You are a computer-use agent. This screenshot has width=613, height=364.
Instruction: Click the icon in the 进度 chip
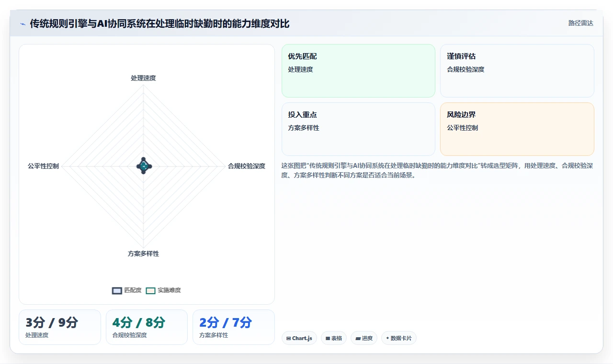point(358,338)
